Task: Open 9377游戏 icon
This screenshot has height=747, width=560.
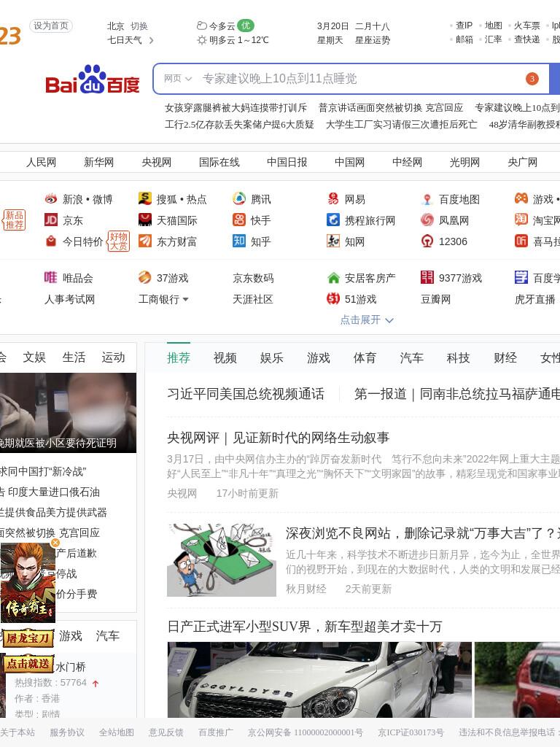Action: tap(427, 277)
